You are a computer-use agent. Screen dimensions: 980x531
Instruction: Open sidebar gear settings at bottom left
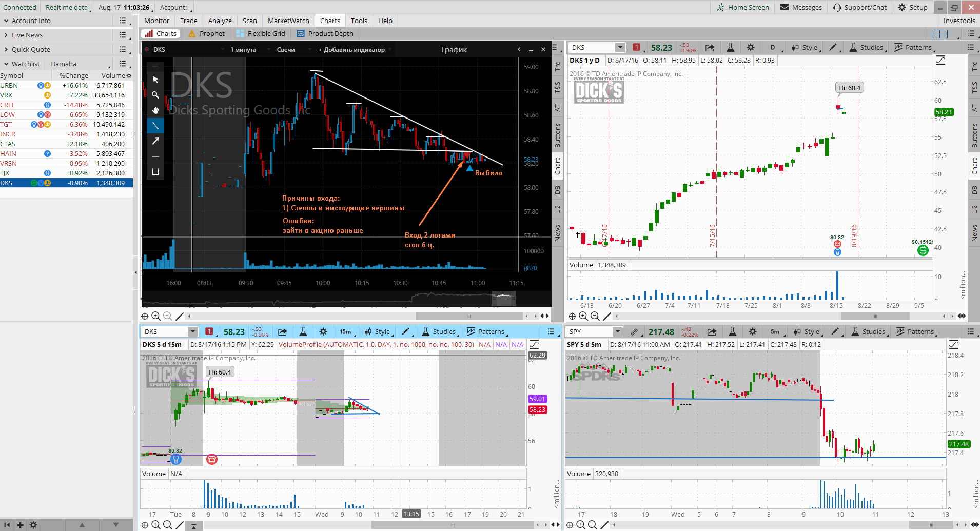click(33, 525)
